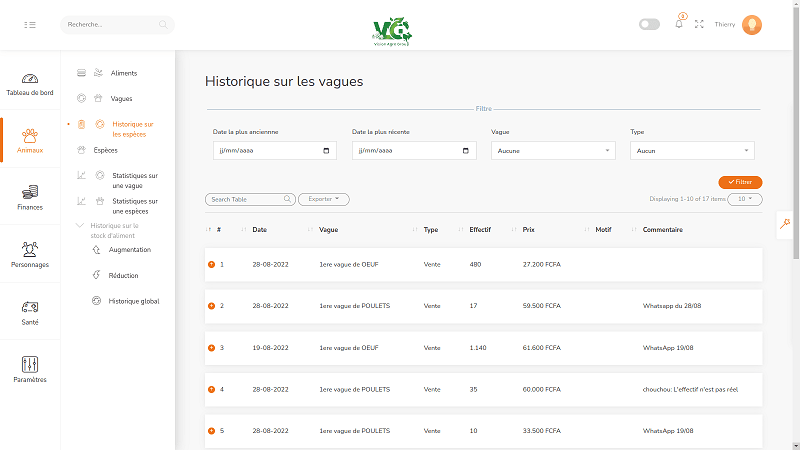The image size is (800, 450).
Task: Expand row 1 details with orange plus
Action: click(x=211, y=264)
